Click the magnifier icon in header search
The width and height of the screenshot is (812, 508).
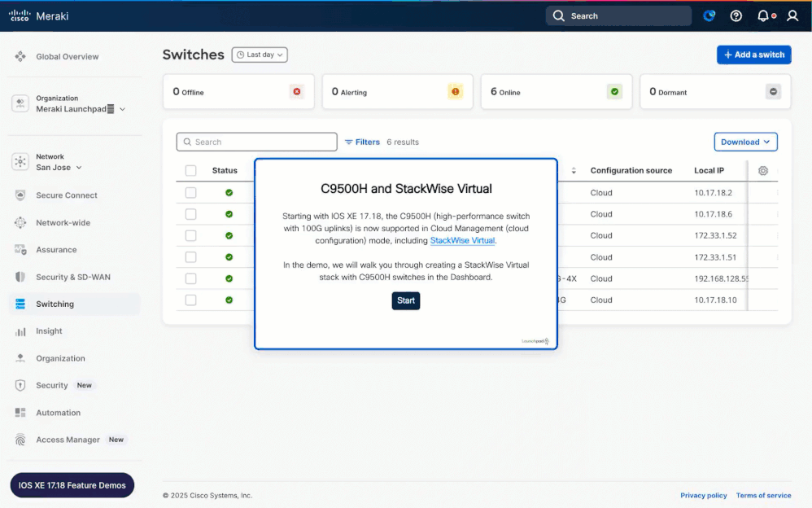tap(558, 16)
